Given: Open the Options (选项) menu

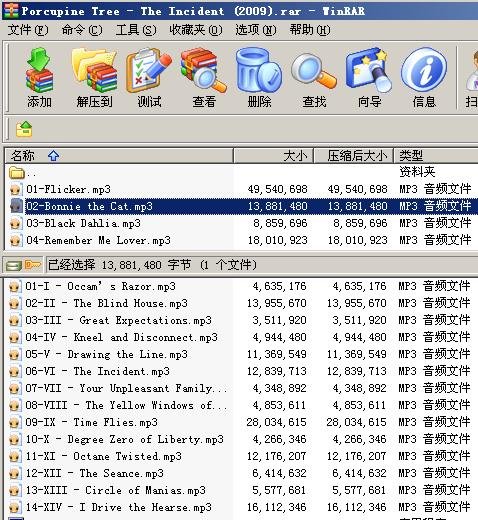Looking at the screenshot, I should [256, 30].
